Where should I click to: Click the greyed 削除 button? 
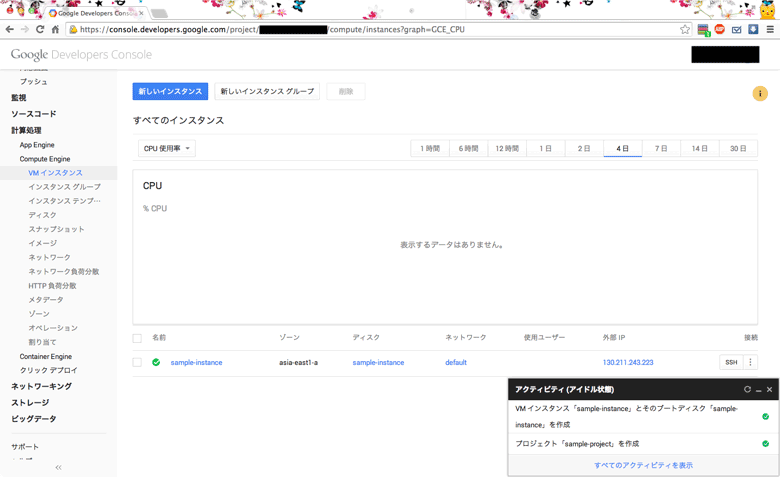pos(346,91)
